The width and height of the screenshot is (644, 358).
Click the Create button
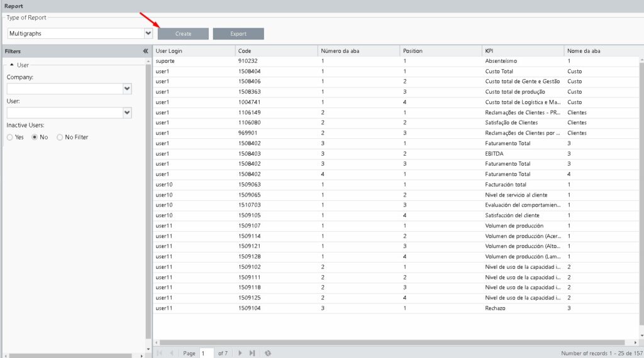pyautogui.click(x=183, y=34)
